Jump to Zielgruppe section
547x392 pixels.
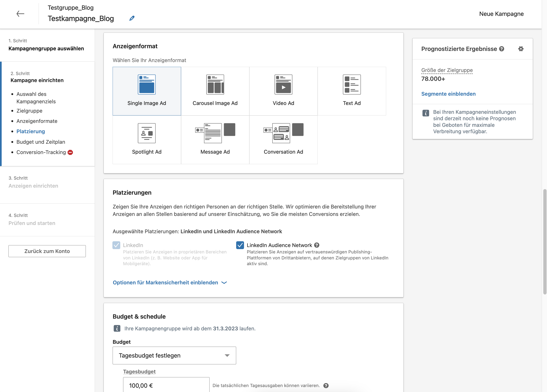click(x=29, y=111)
